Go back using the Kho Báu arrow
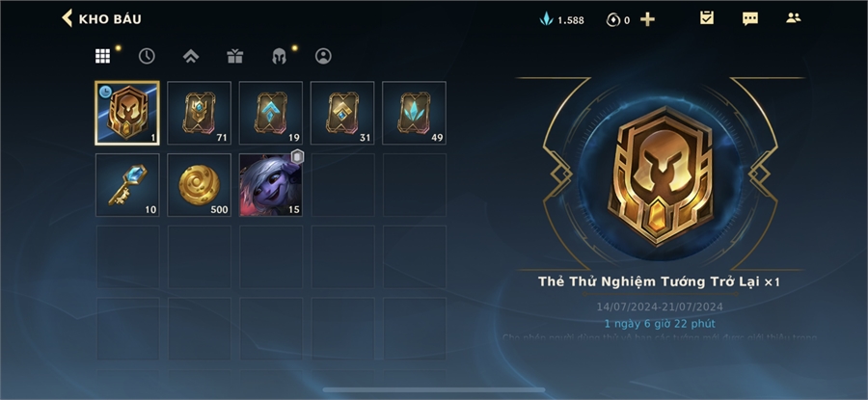Image resolution: width=868 pixels, height=400 pixels. click(x=67, y=18)
